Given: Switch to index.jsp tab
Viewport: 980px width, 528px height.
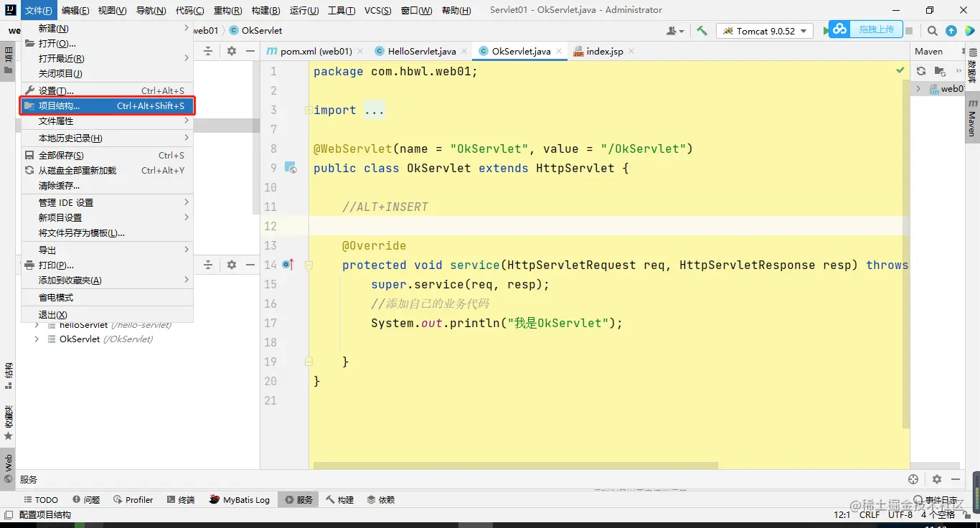Looking at the screenshot, I should pos(605,52).
